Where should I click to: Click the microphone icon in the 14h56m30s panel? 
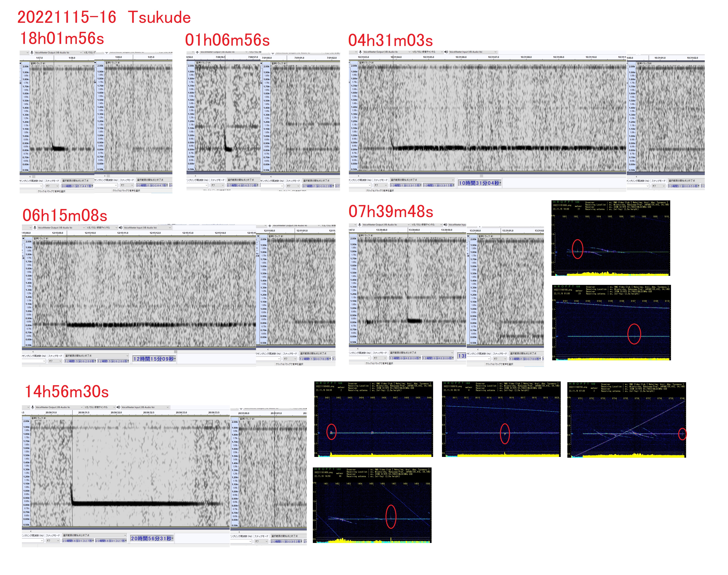point(33,407)
